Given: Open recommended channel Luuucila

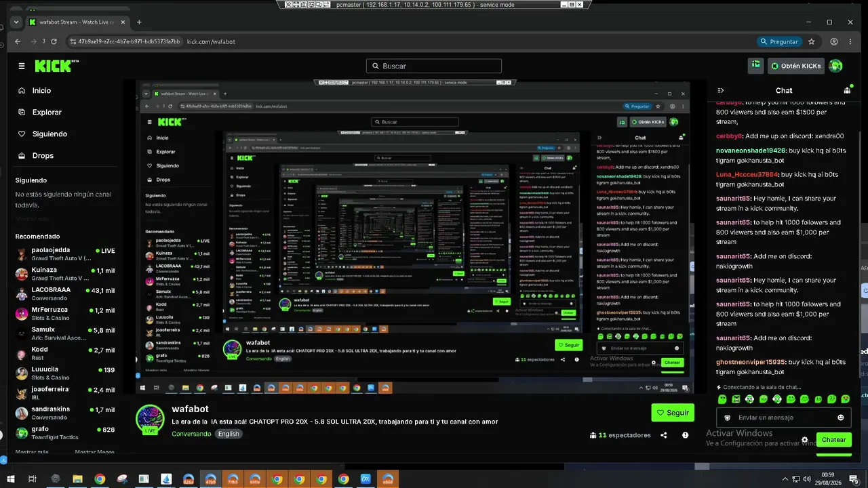Looking at the screenshot, I should (x=65, y=373).
